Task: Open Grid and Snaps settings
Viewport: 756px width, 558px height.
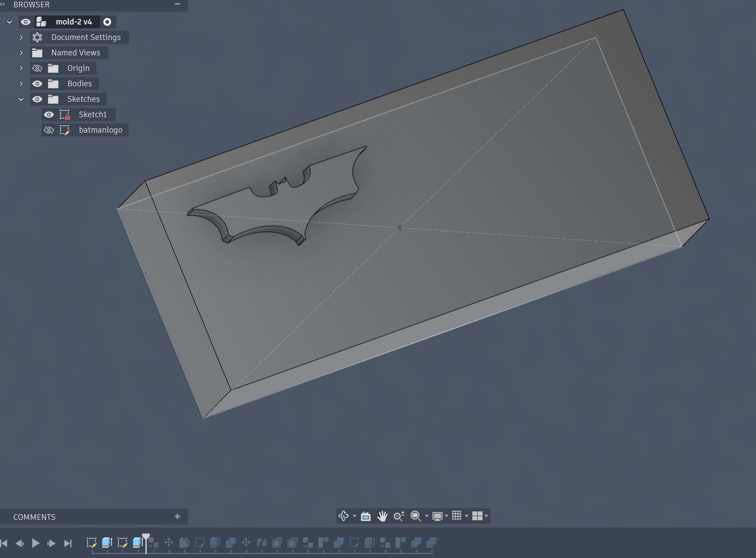Action: [457, 516]
